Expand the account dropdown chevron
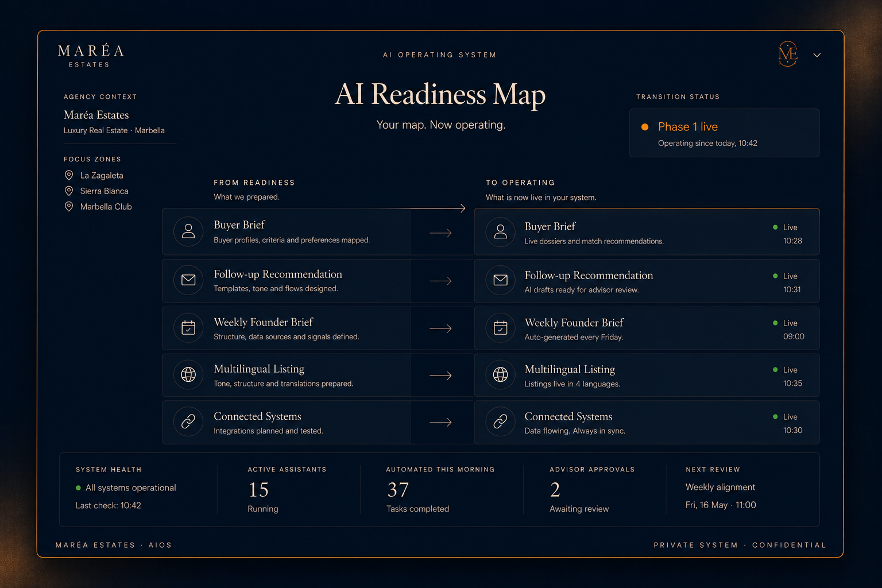This screenshot has height=588, width=882. point(817,55)
